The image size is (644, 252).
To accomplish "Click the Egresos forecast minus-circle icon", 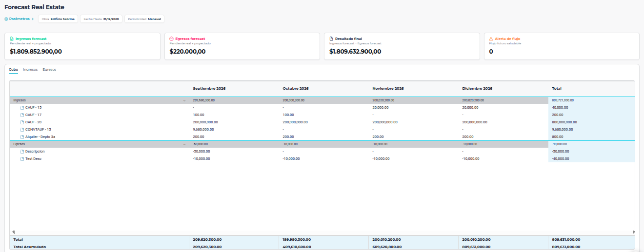I will coord(171,39).
